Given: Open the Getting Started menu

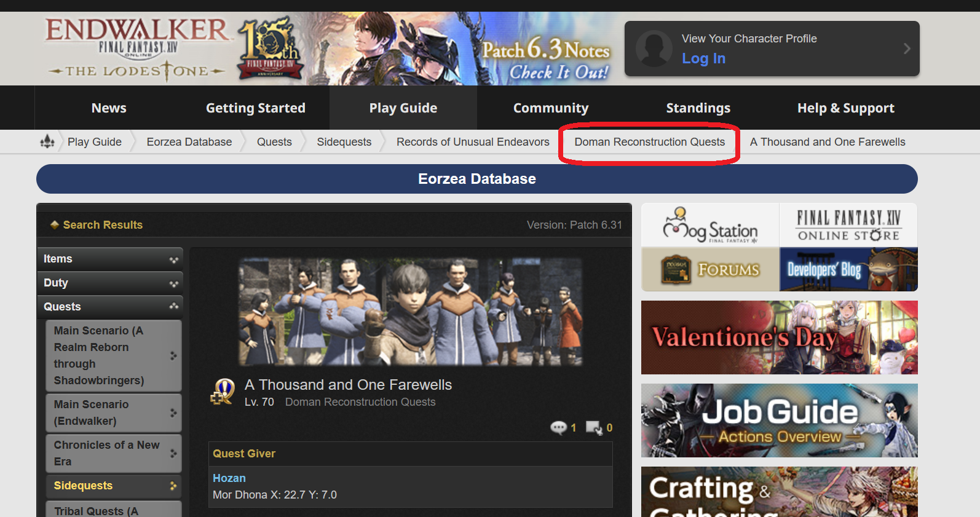Looking at the screenshot, I should coord(256,108).
